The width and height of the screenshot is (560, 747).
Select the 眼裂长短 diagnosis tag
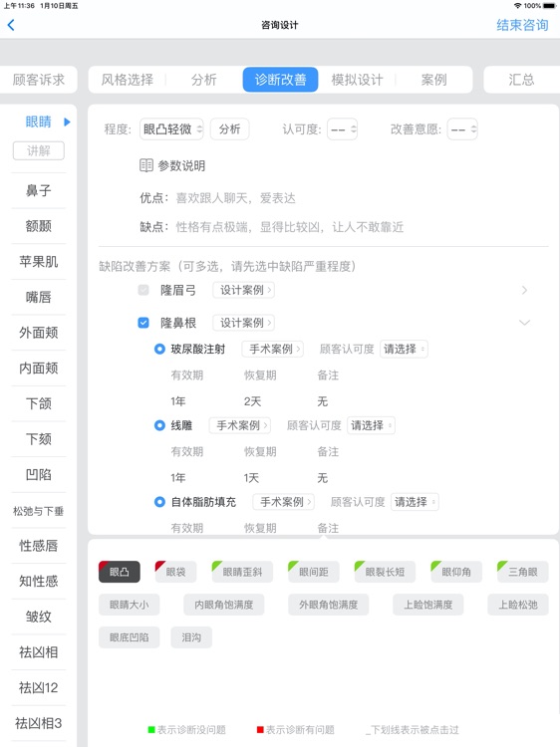(385, 572)
